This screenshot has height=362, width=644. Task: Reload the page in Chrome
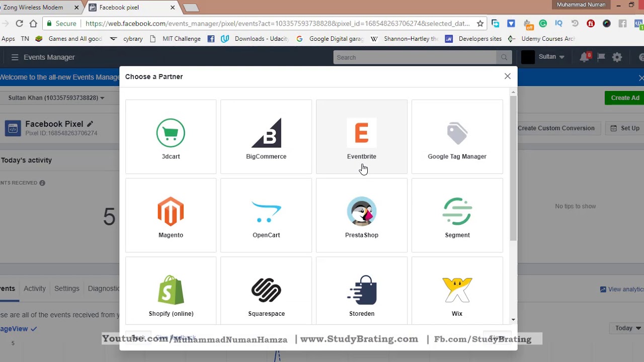click(19, 23)
